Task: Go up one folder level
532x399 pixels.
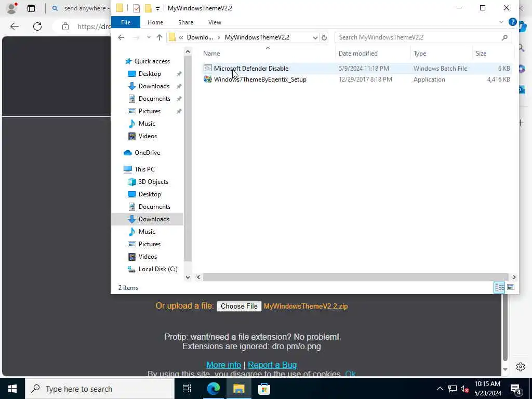Action: [x=159, y=37]
